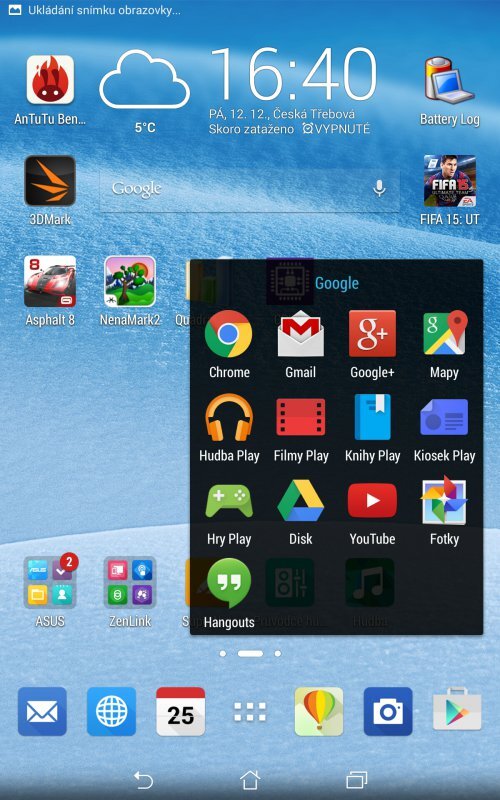The height and width of the screenshot is (800, 500).
Task: Tap the 16:40 clock widget
Action: pos(293,73)
